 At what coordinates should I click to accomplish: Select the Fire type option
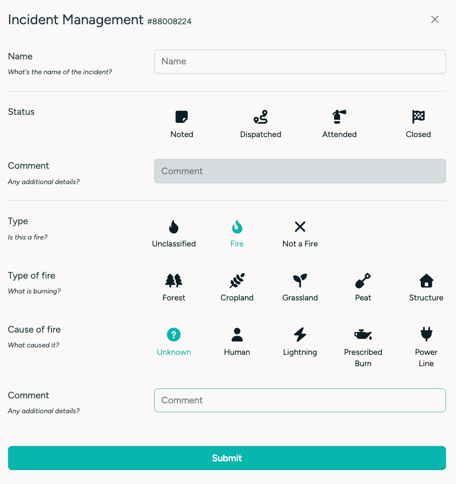(237, 234)
